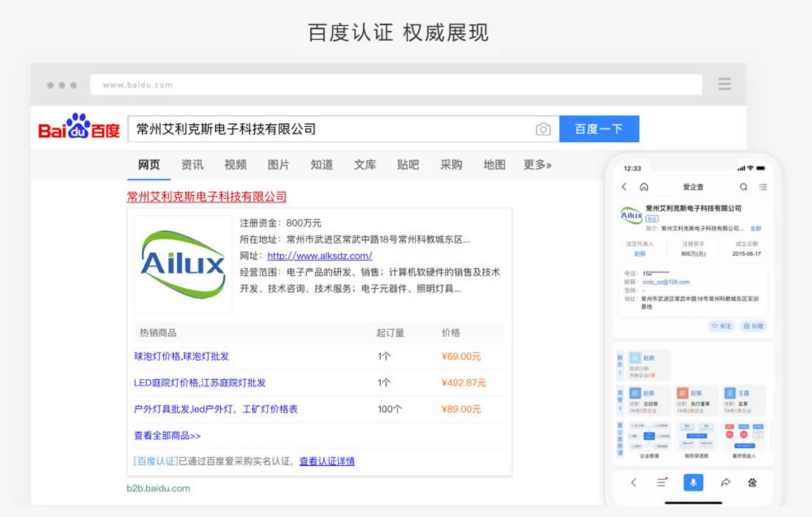Tap the 800万(元) registered capital value
Image resolution: width=812 pixels, height=517 pixels.
pyautogui.click(x=693, y=254)
